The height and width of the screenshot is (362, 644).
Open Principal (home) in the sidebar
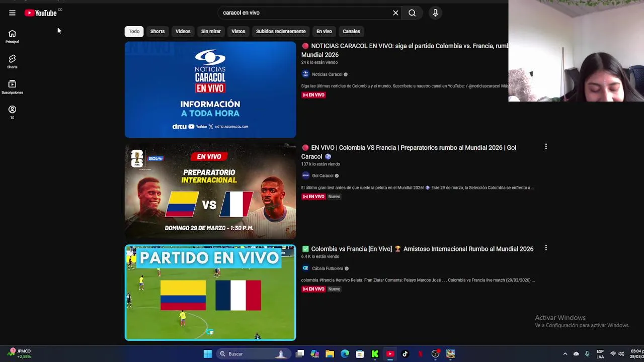(x=12, y=37)
